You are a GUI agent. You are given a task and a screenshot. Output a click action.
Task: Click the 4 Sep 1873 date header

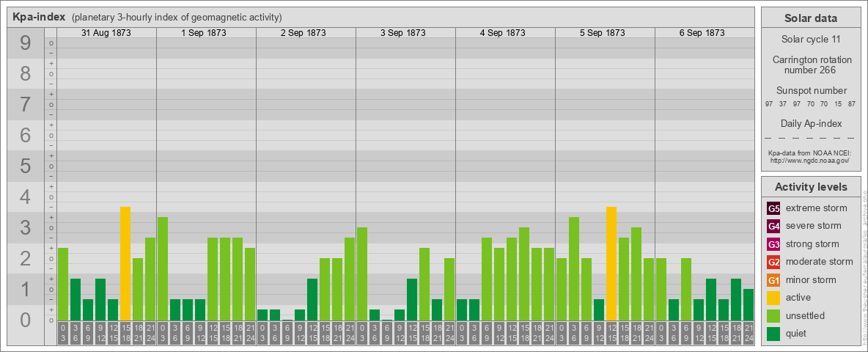(x=503, y=33)
